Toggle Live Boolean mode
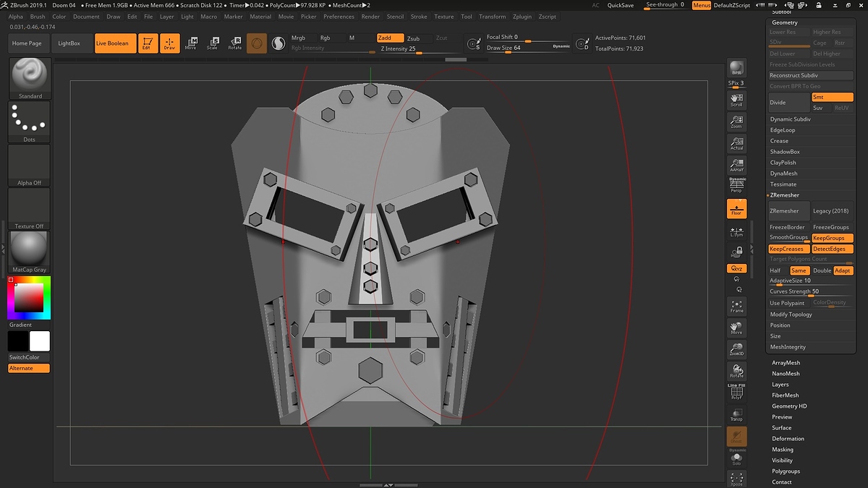 [x=115, y=43]
